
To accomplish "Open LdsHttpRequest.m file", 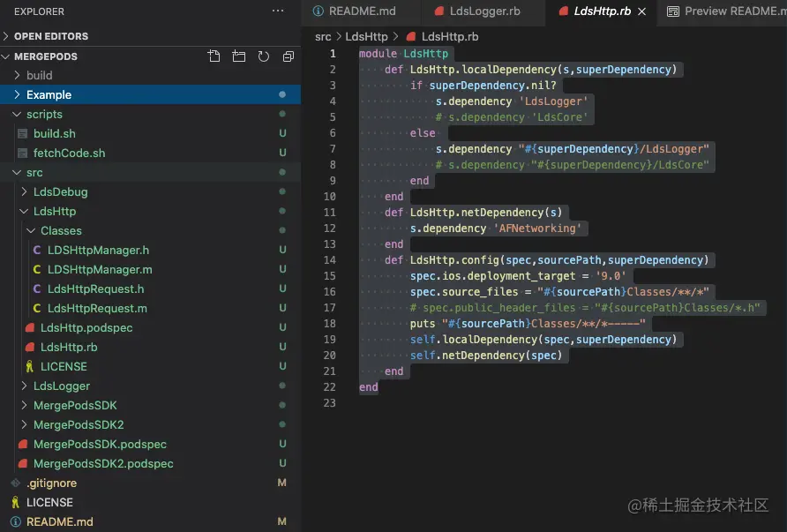I will pos(97,308).
